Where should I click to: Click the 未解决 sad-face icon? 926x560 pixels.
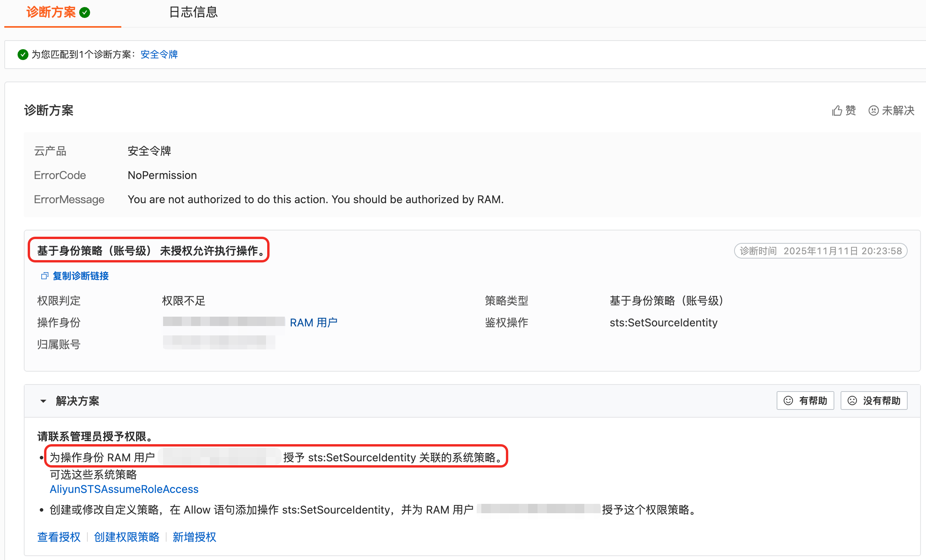pos(873,111)
